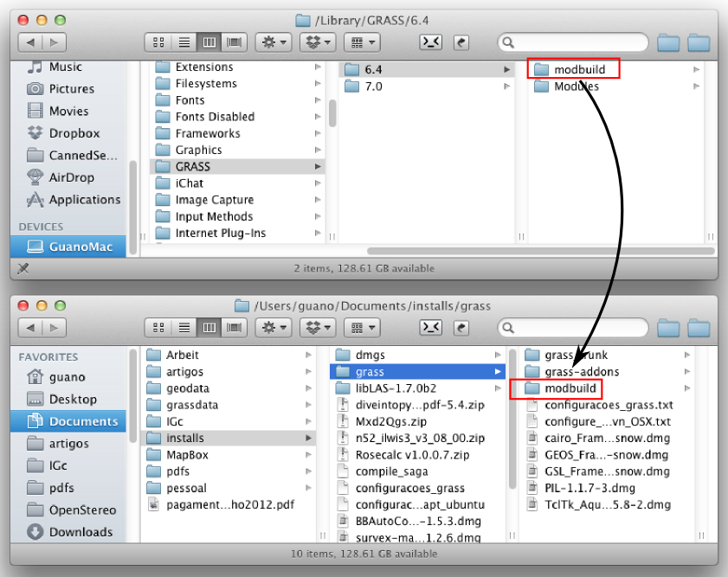Switch top window to icon view
This screenshot has width=728, height=577.
(158, 42)
